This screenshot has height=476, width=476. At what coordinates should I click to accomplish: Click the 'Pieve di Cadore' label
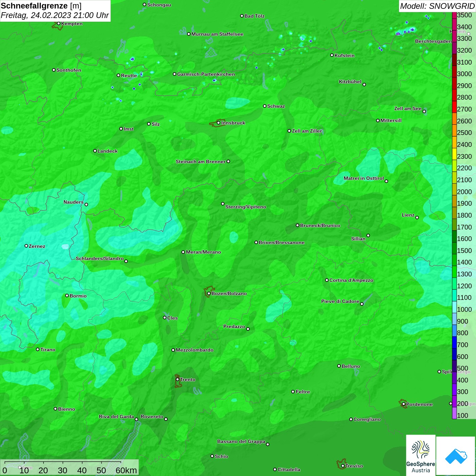(x=340, y=301)
